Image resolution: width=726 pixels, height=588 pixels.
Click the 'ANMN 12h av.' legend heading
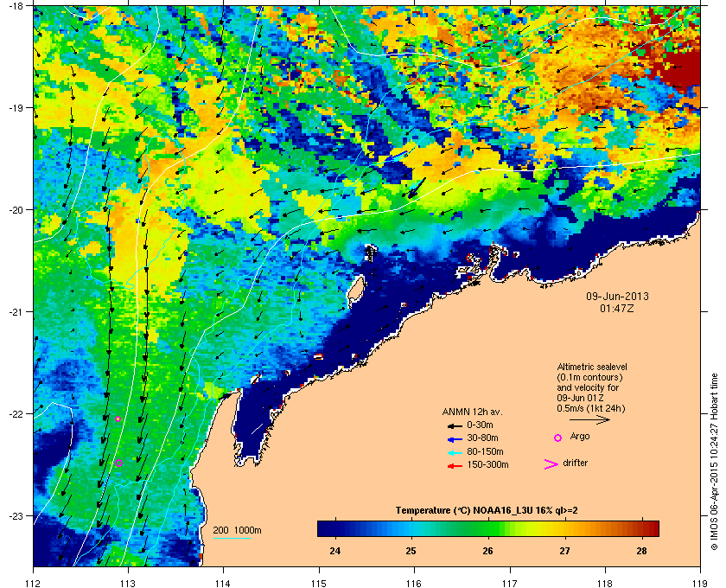click(x=472, y=412)
